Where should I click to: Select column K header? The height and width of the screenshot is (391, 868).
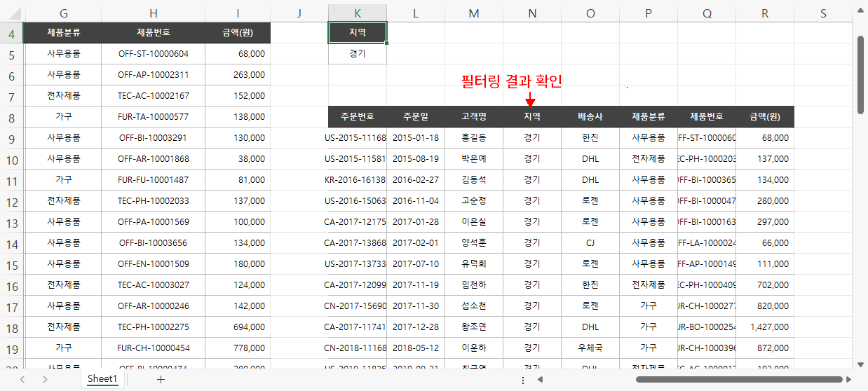[358, 13]
